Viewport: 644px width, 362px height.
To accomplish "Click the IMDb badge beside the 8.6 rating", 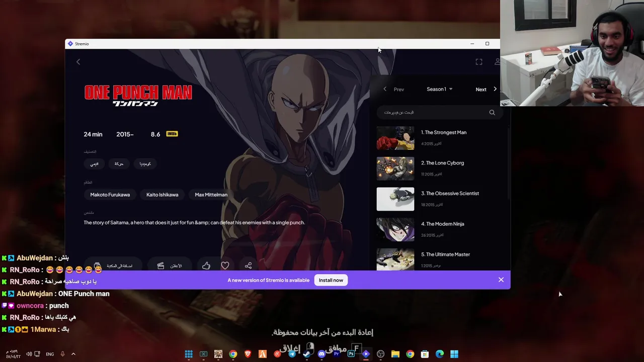I will [172, 134].
